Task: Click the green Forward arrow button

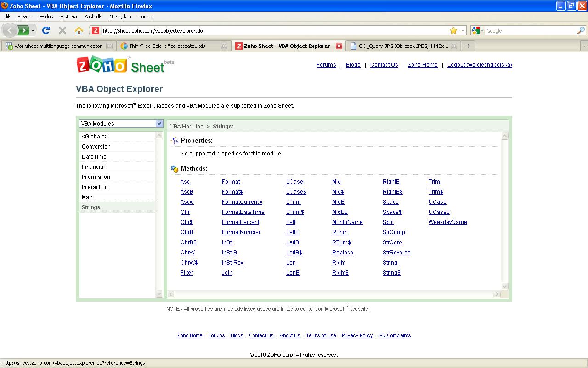Action: pos(23,30)
